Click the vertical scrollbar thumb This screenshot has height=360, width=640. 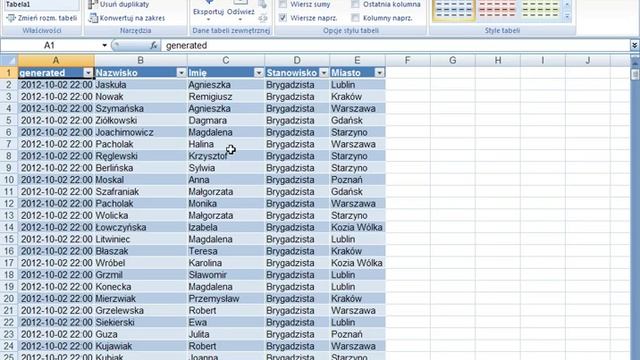(635, 74)
